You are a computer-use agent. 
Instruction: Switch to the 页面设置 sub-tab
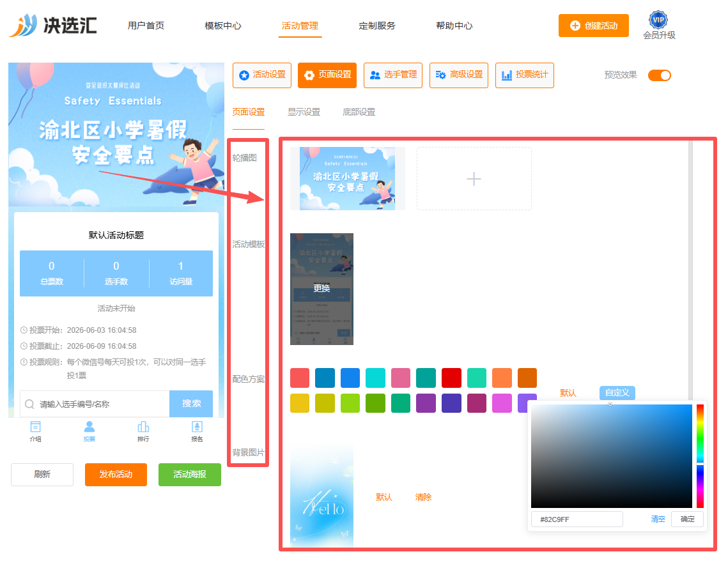pos(249,112)
